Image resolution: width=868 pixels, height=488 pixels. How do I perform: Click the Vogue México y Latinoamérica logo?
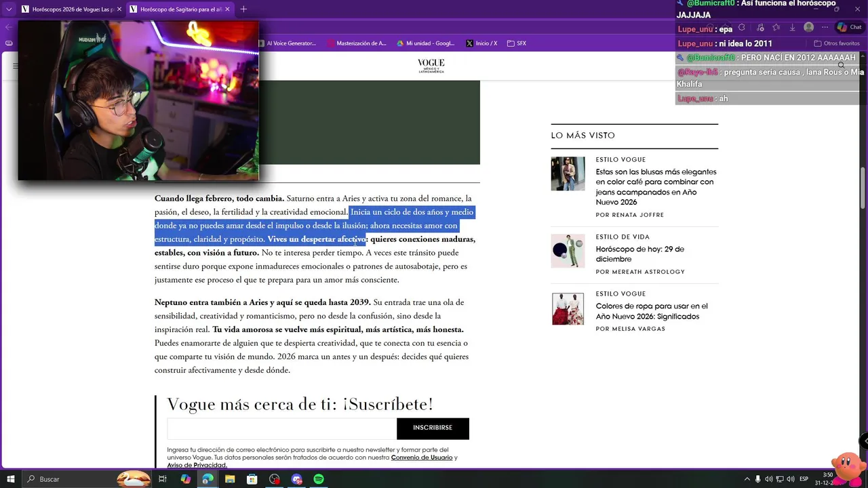click(x=431, y=66)
